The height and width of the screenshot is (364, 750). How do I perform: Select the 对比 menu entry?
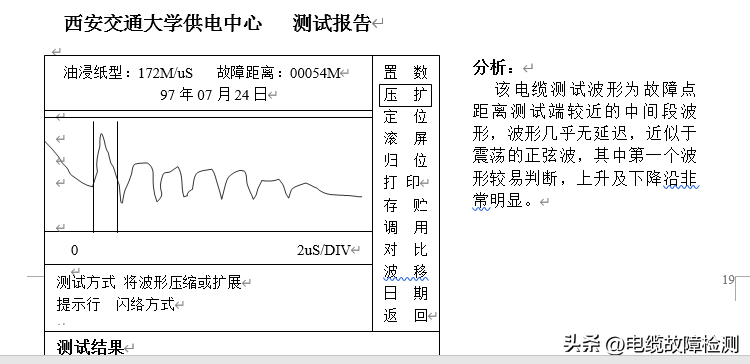click(x=406, y=249)
